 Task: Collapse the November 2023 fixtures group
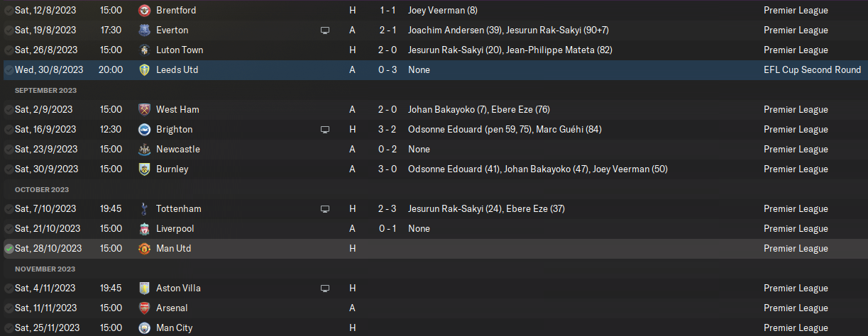(44, 269)
